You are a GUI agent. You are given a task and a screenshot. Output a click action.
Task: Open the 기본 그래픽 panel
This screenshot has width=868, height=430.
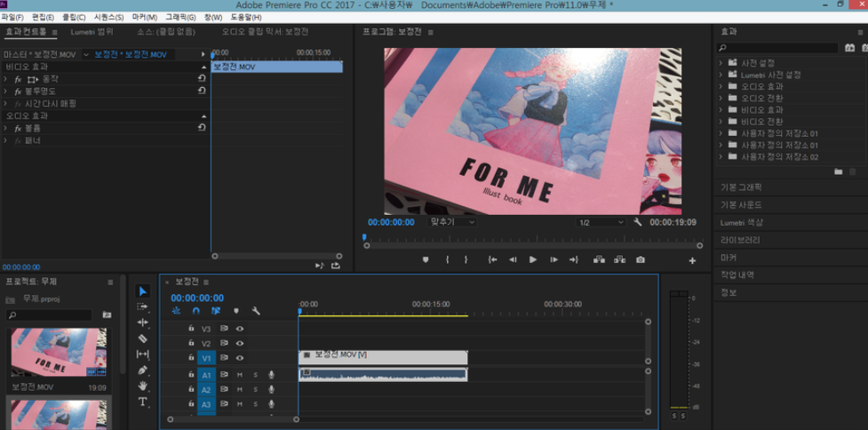click(741, 187)
